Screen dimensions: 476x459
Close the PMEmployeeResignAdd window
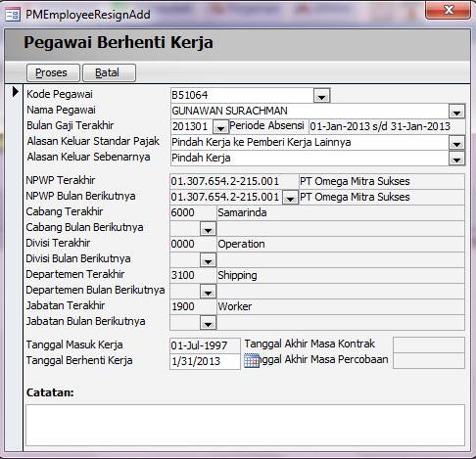tap(449, 10)
